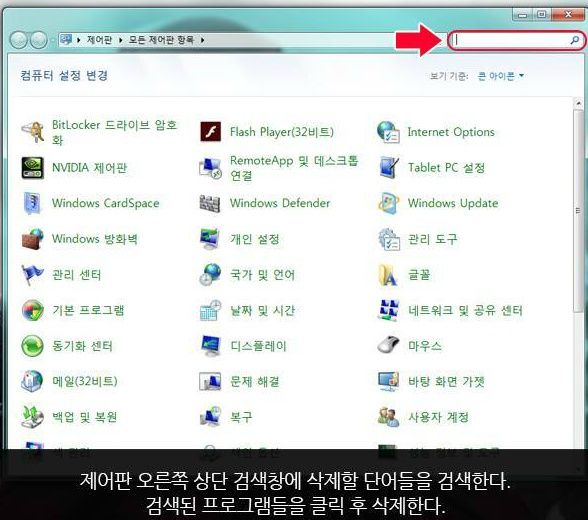Click the 보기 기준: label

pos(449,76)
